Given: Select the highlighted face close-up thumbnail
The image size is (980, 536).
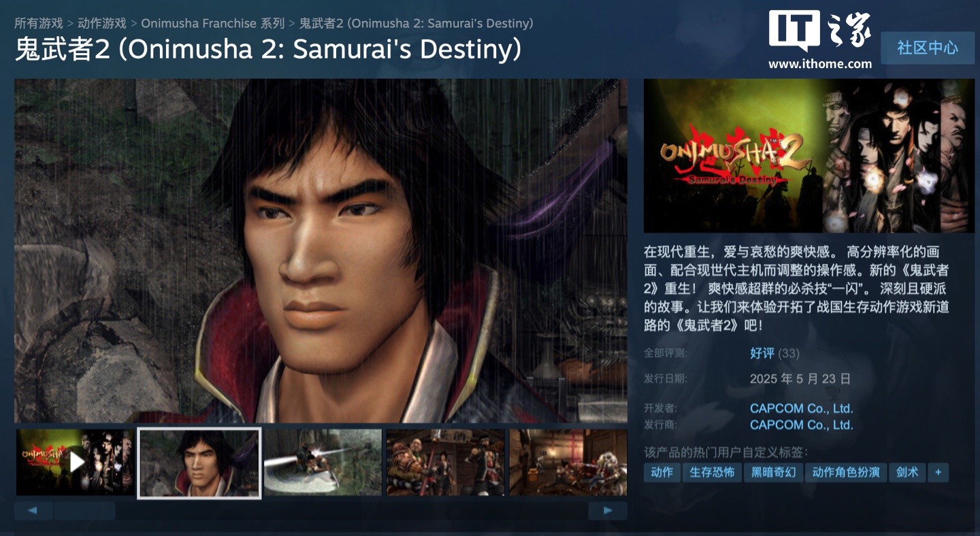Looking at the screenshot, I should pos(199,463).
